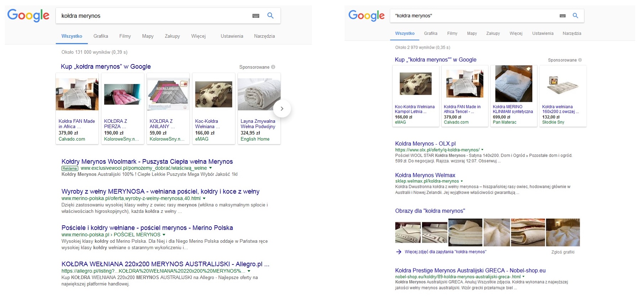The image size is (644, 299).
Task: Switch to the Filmy tab on the left page
Action: [x=125, y=36]
